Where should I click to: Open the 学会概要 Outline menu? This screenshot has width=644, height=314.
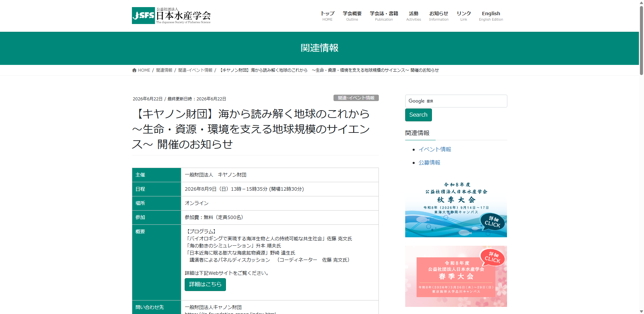[x=352, y=16]
